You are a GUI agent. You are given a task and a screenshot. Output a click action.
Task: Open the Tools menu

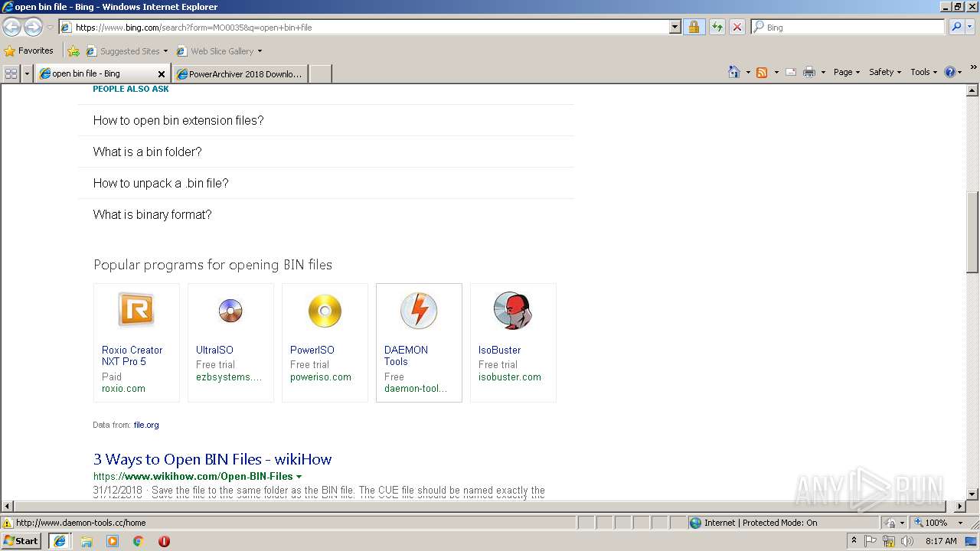coord(923,72)
